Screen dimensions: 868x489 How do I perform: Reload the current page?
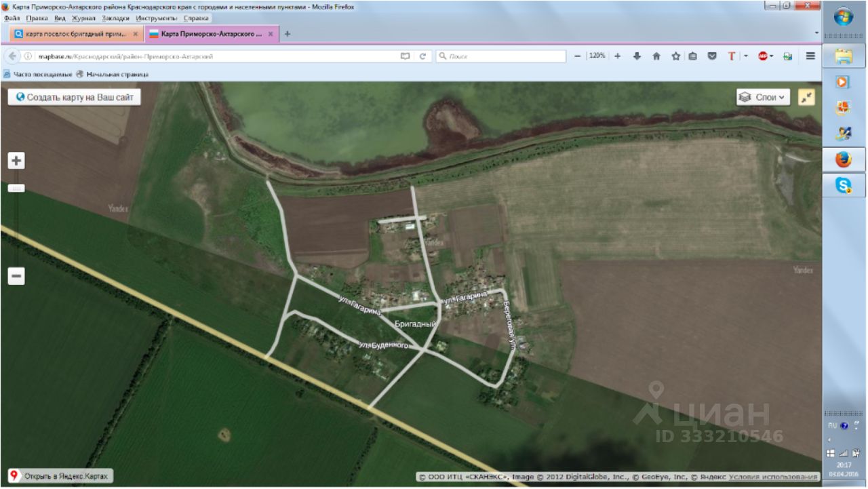422,56
